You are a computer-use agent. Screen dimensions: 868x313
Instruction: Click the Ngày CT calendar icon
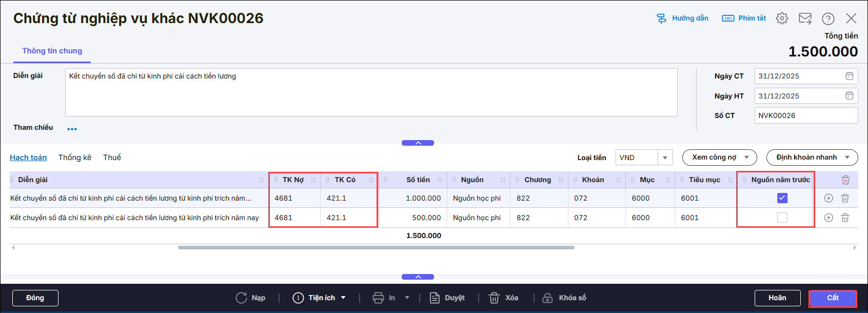[850, 76]
